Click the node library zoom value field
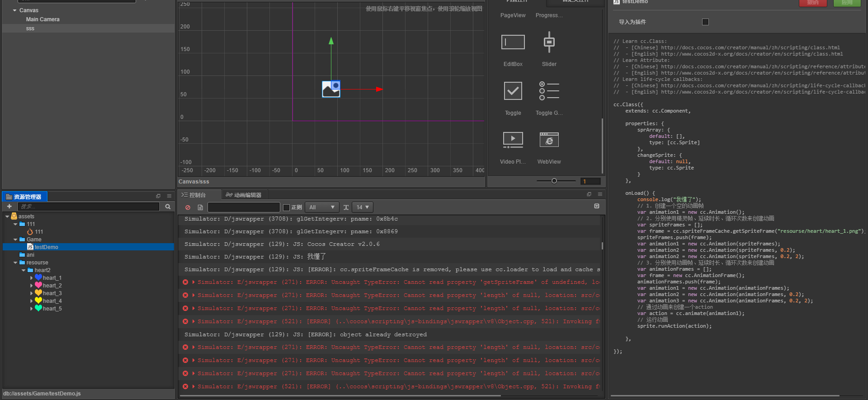The width and height of the screenshot is (868, 400). pyautogui.click(x=590, y=181)
